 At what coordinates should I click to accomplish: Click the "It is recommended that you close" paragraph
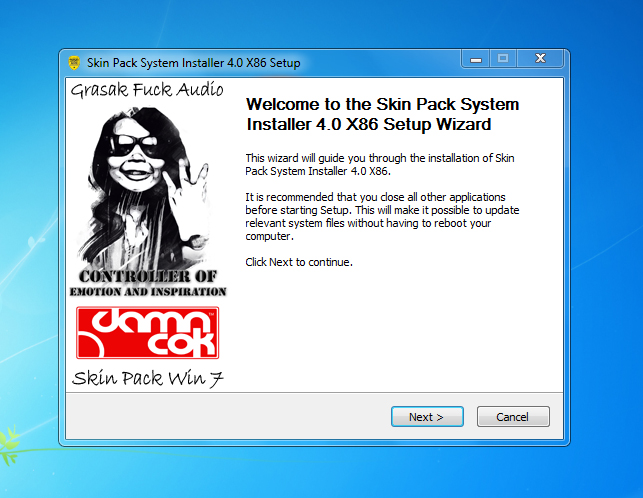point(382,217)
